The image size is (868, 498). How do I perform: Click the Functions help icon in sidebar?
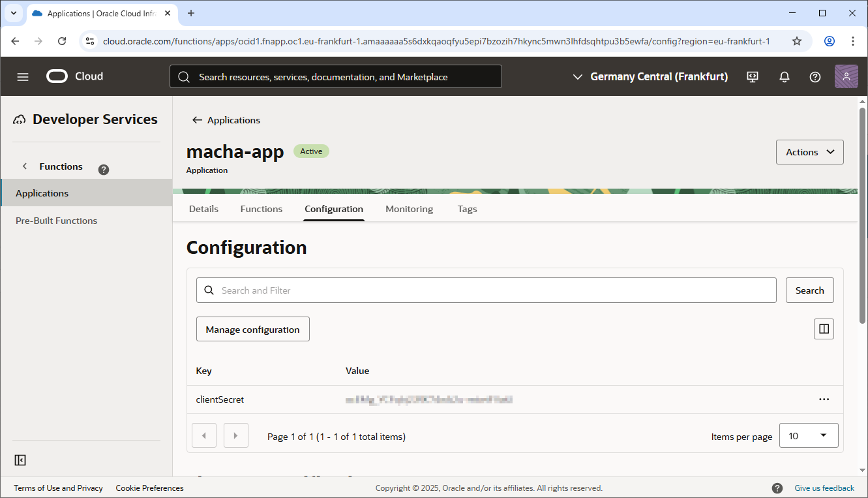pyautogui.click(x=103, y=170)
